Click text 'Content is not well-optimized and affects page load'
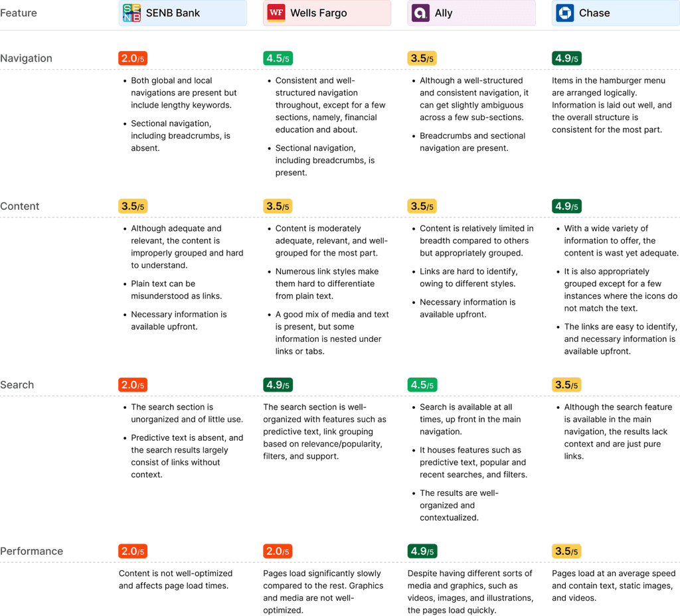The width and height of the screenshot is (680, 616). click(x=175, y=579)
